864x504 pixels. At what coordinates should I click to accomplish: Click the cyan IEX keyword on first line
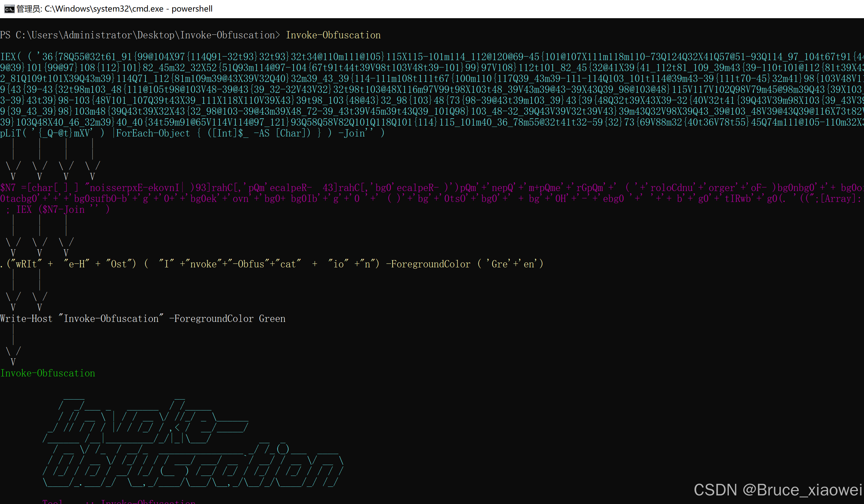click(x=8, y=57)
